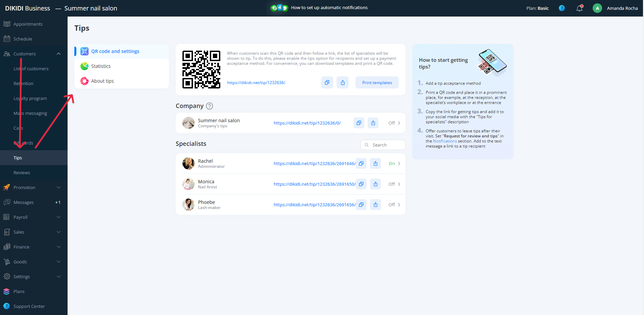Open Appointments in the sidebar

click(x=28, y=24)
